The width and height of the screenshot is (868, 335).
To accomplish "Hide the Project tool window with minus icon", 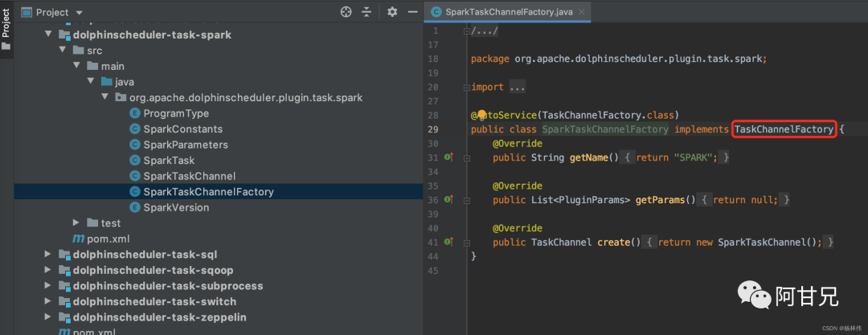I will click(x=412, y=11).
